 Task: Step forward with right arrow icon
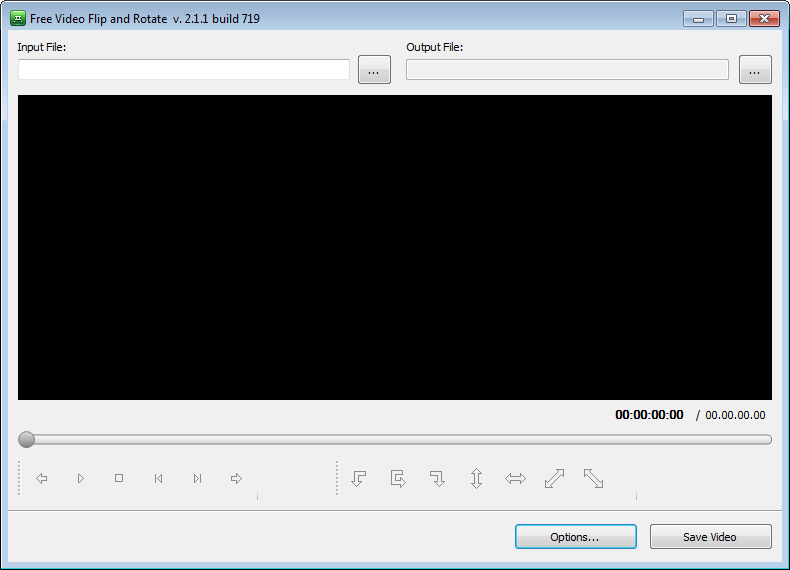236,478
